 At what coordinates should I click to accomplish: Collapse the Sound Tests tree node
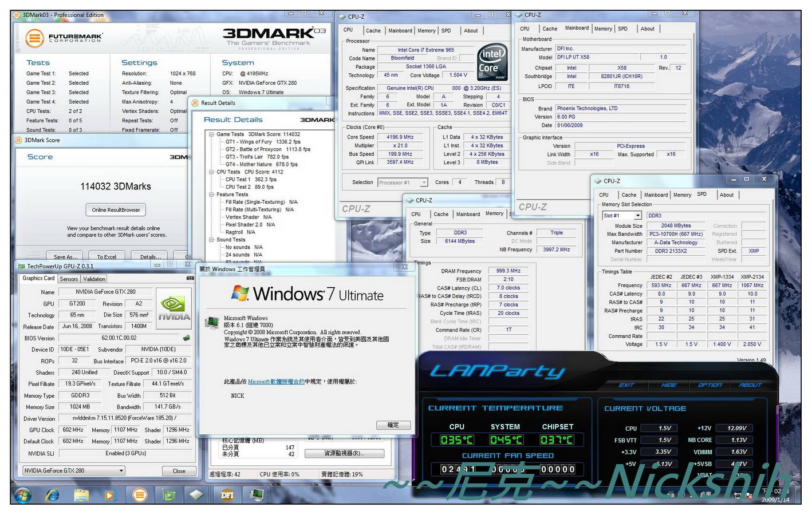coord(211,240)
